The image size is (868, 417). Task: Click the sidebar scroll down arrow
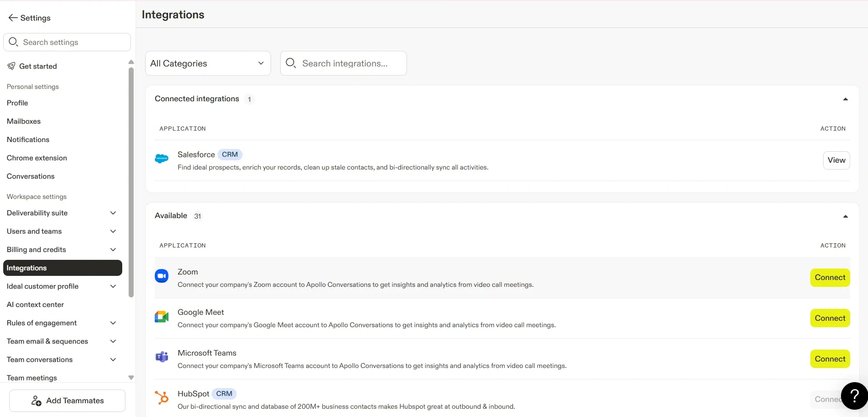tap(131, 378)
